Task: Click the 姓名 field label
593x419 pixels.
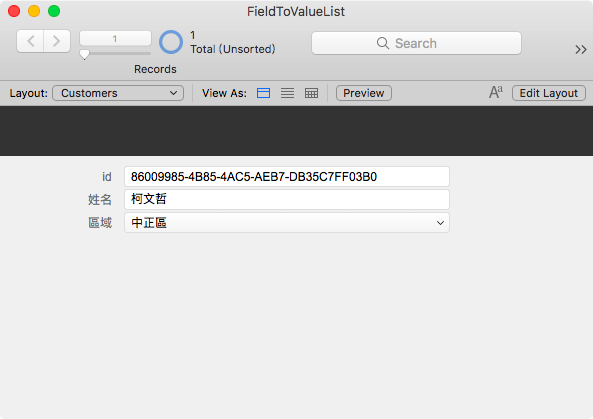Action: [100, 200]
